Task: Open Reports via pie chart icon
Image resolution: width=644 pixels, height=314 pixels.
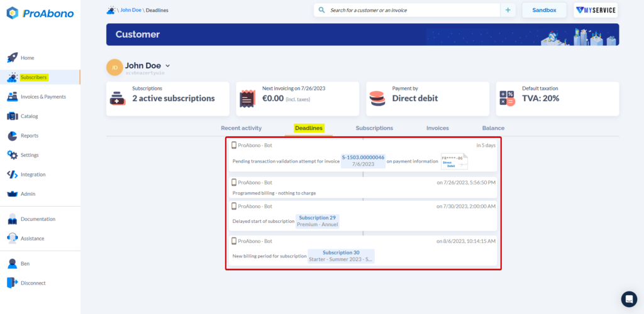Action: coord(13,136)
